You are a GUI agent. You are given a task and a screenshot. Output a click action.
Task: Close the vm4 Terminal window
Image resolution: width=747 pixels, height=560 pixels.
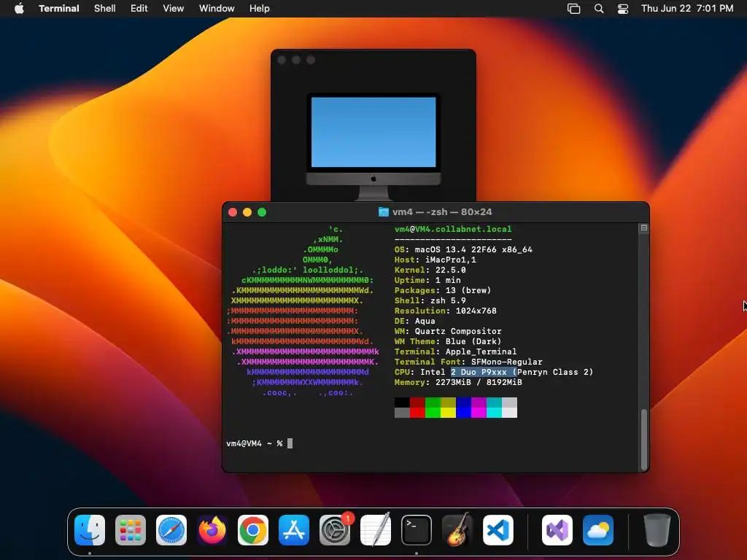(233, 212)
